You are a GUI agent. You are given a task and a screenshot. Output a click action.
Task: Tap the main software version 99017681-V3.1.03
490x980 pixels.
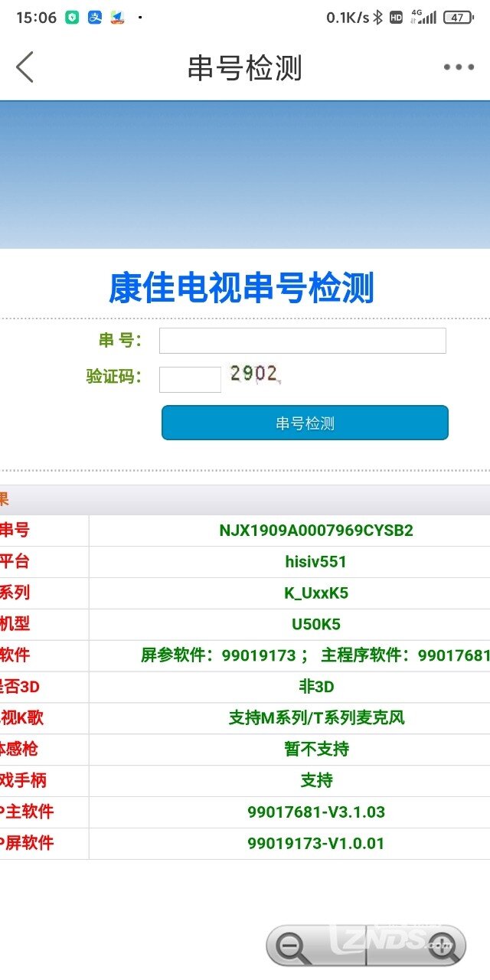[315, 812]
